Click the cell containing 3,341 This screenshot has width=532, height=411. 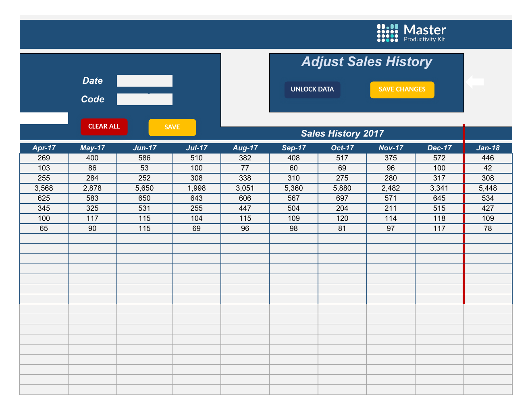pyautogui.click(x=439, y=188)
